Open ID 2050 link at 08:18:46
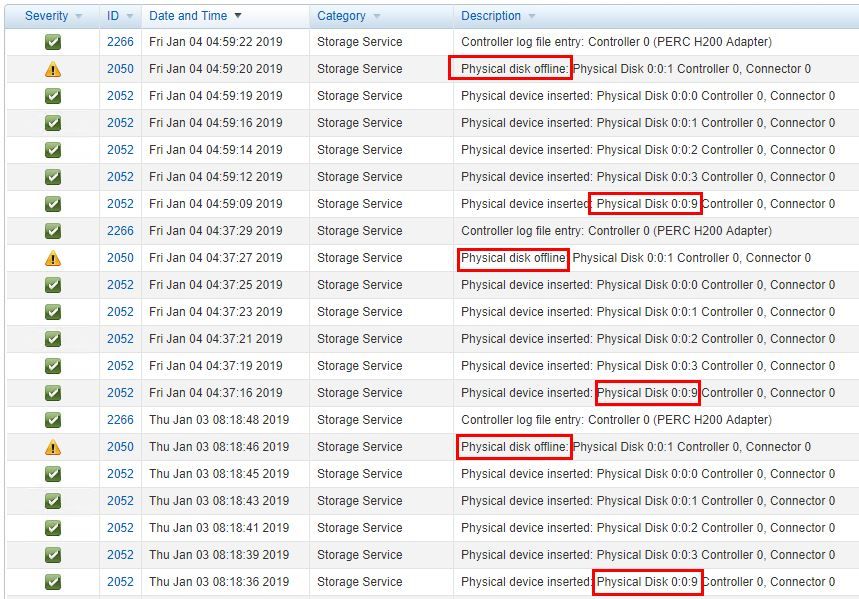 (120, 447)
